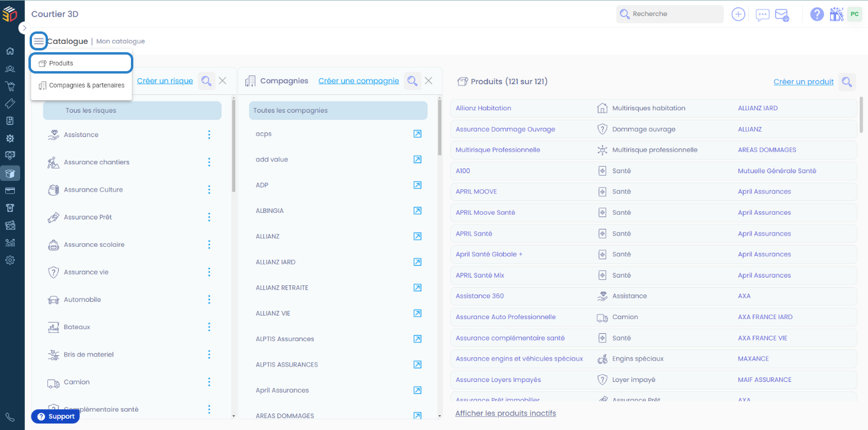Screen dimensions: 868x430
Task: Select Toutes les compagnies filter
Action: tap(338, 110)
